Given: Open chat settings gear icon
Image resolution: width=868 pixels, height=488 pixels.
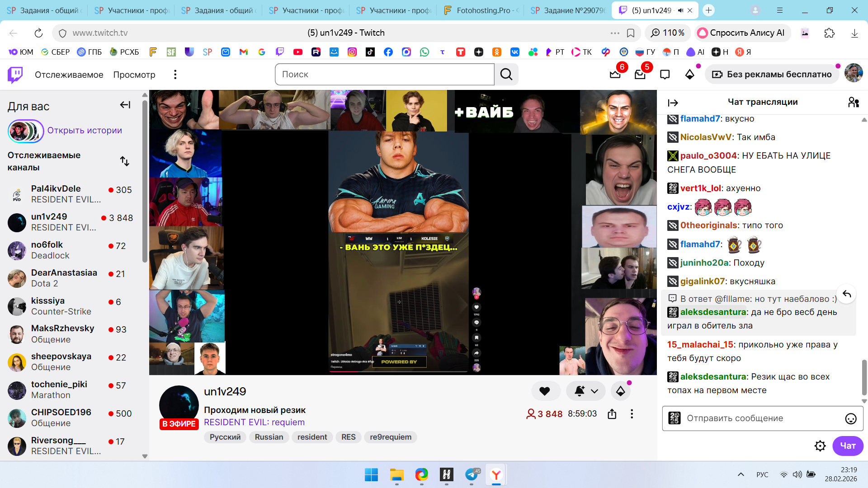Looking at the screenshot, I should tap(820, 446).
